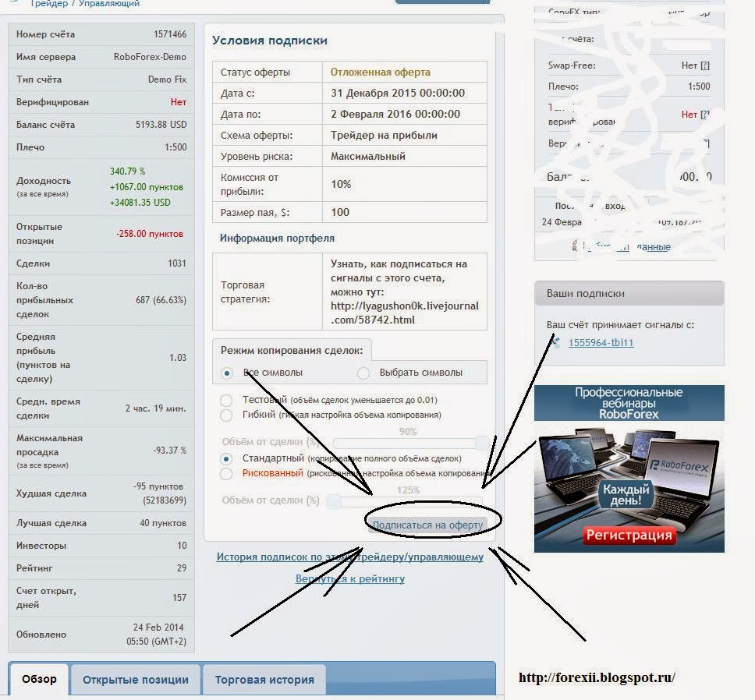Click commission value '10%'
This screenshot has height=700, width=755.
pos(341,184)
